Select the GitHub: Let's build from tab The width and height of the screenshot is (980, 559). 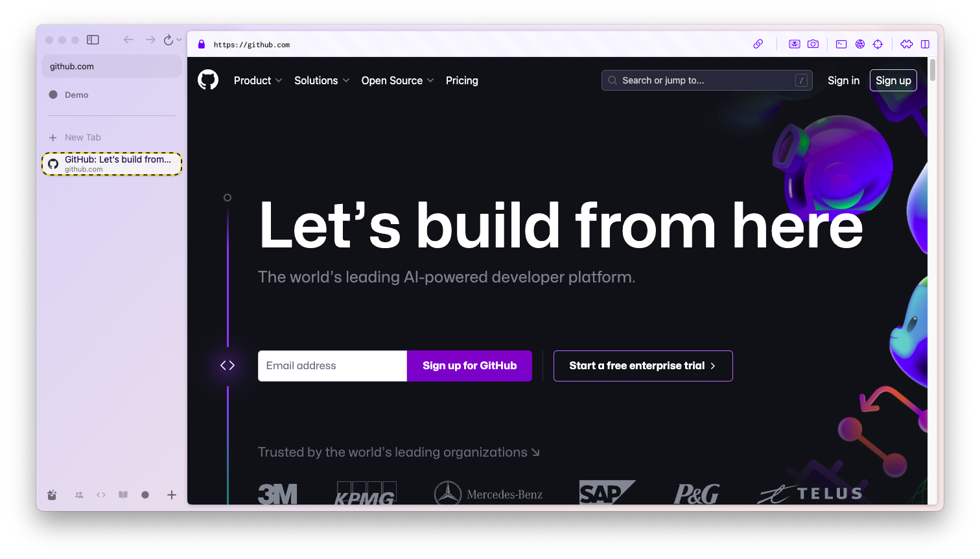[111, 164]
